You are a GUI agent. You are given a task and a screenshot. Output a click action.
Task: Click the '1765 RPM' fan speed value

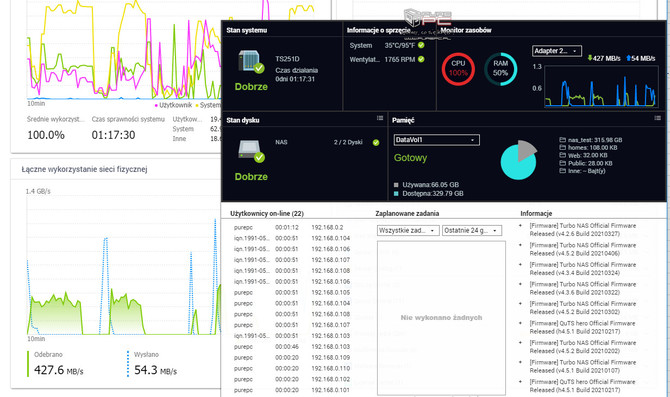(x=400, y=59)
